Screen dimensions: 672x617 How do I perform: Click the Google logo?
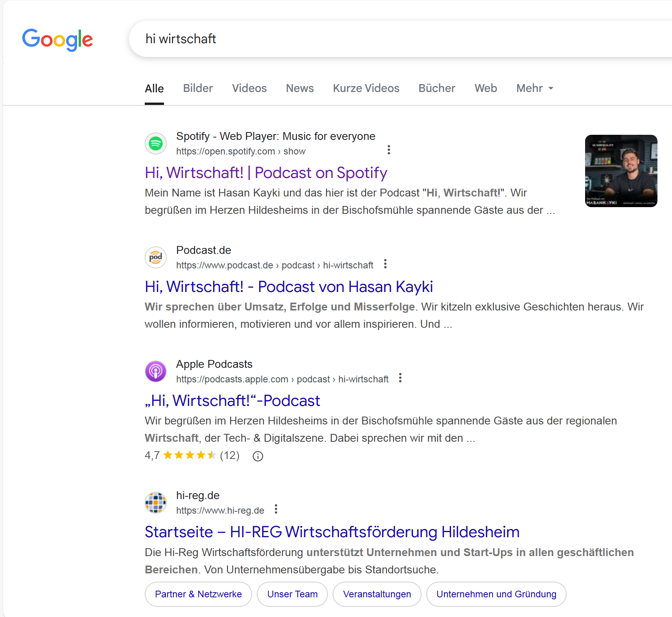tap(57, 39)
